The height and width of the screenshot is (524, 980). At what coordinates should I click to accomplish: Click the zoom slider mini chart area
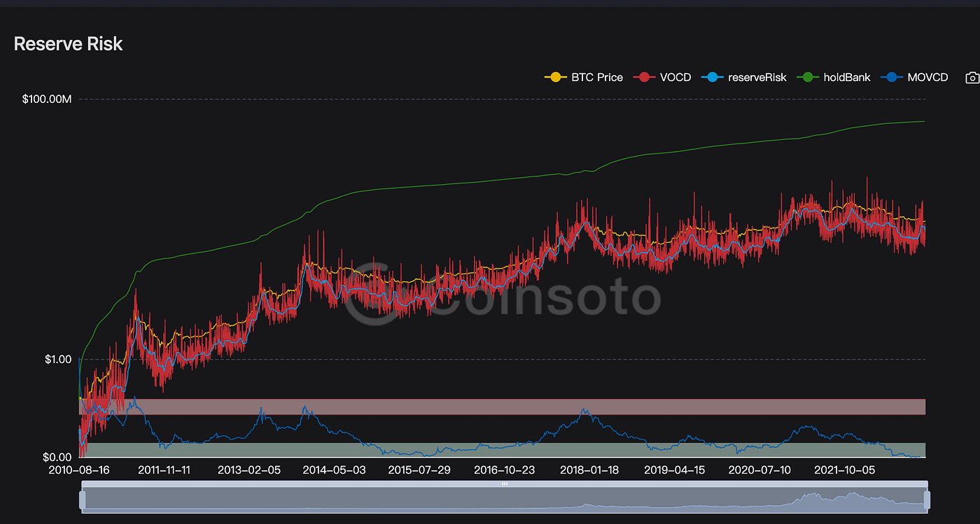(505, 500)
